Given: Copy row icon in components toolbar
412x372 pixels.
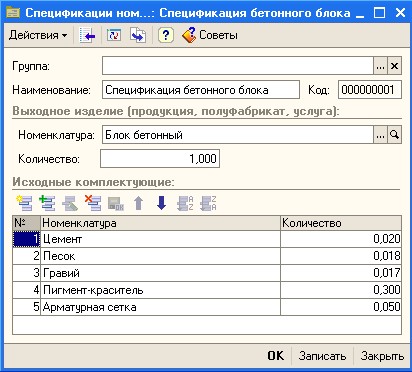Looking at the screenshot, I should (47, 203).
